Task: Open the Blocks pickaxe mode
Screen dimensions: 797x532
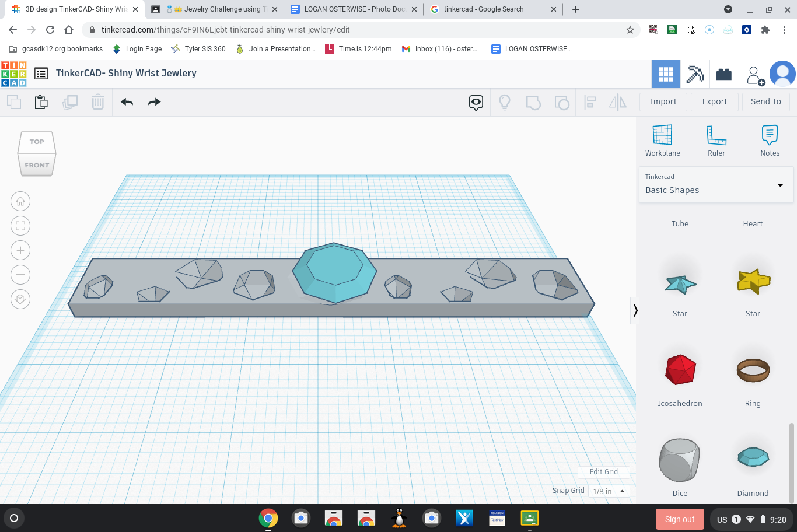Action: [x=695, y=74]
